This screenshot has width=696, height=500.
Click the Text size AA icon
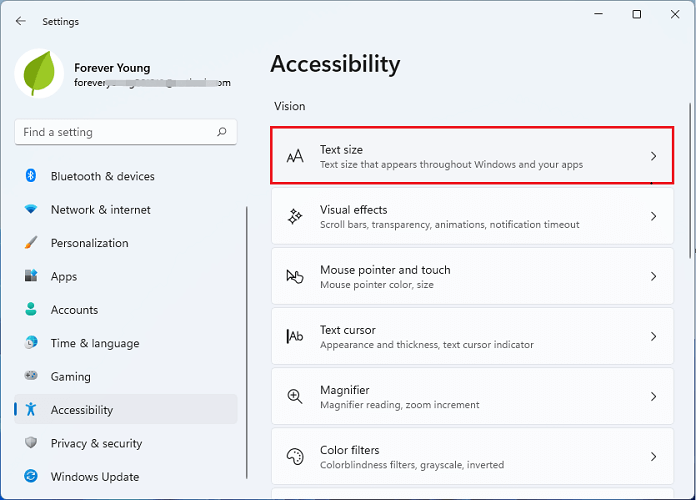tap(295, 156)
